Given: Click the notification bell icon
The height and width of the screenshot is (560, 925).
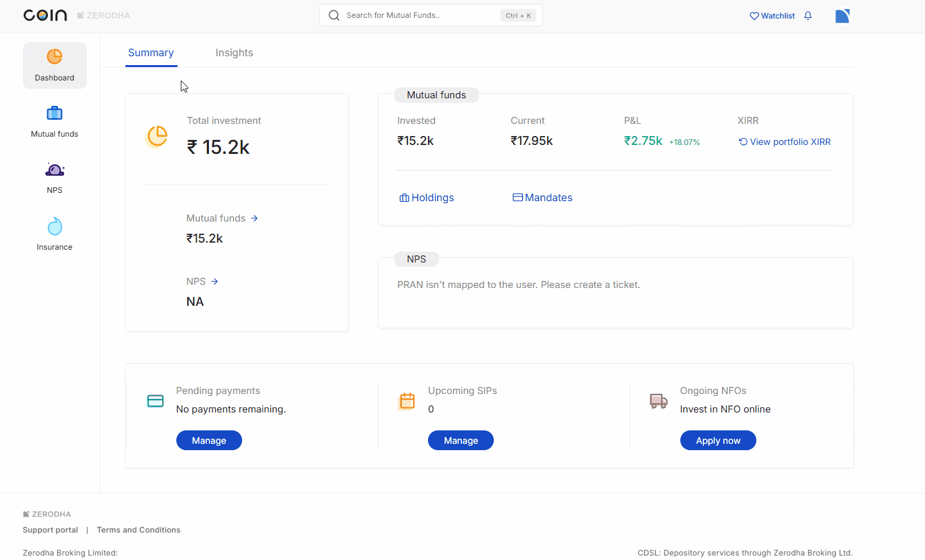Looking at the screenshot, I should [x=808, y=15].
